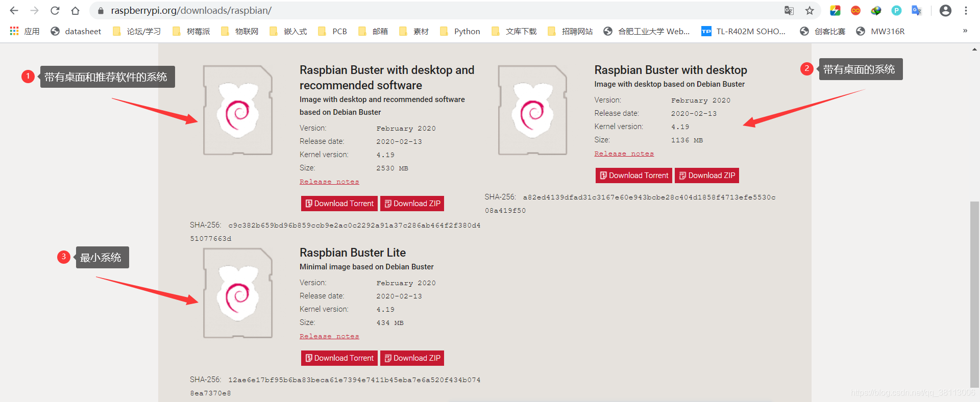Click the size value 1136 MB

coord(687,140)
